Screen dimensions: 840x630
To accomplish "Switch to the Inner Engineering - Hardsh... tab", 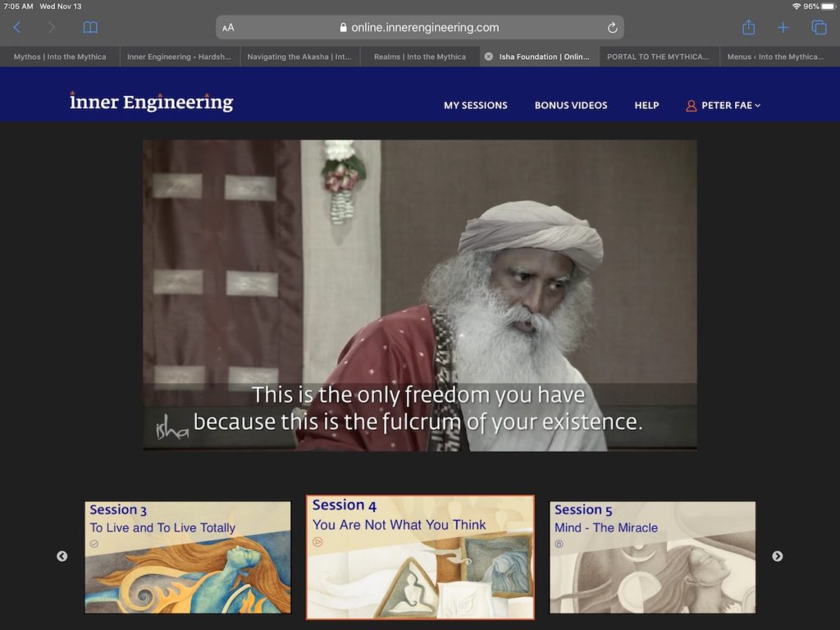I will 180,57.
